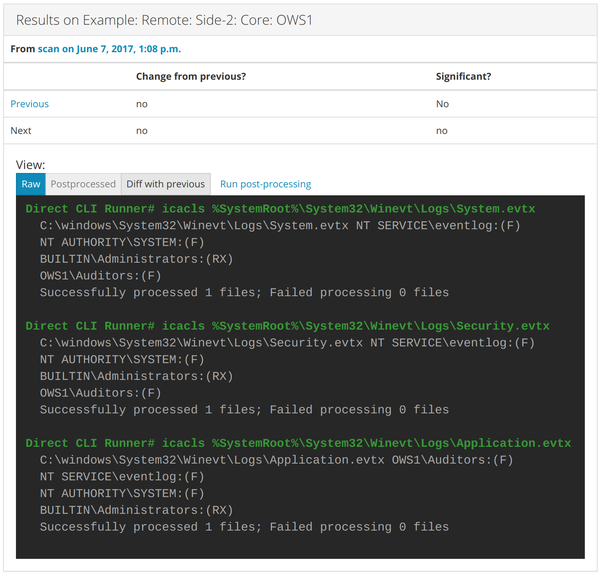Click the Application.evtx OWS1\Auditors output line
The width and height of the screenshot is (600, 574).
pyautogui.click(x=276, y=460)
